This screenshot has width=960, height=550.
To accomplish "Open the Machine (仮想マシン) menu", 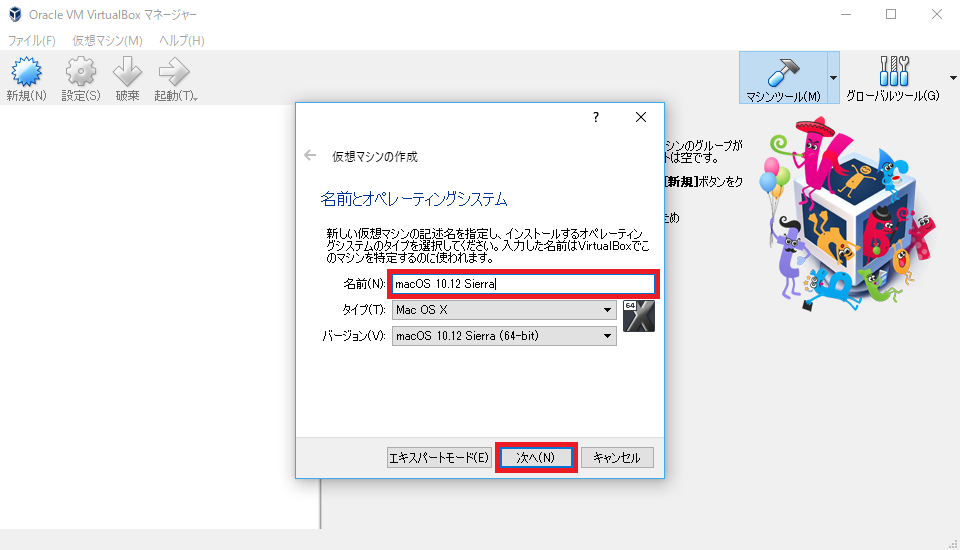I will [107, 40].
